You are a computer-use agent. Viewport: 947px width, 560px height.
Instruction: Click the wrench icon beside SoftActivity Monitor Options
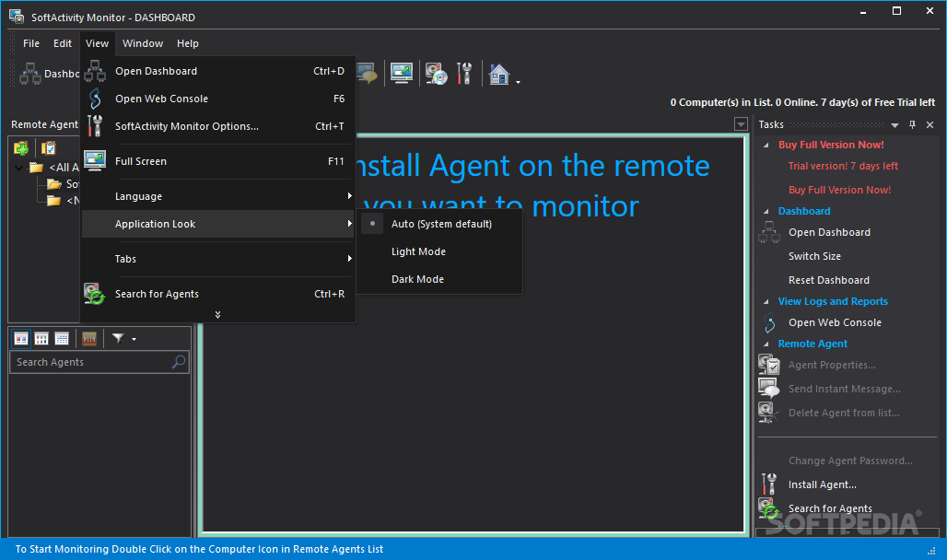tap(95, 126)
